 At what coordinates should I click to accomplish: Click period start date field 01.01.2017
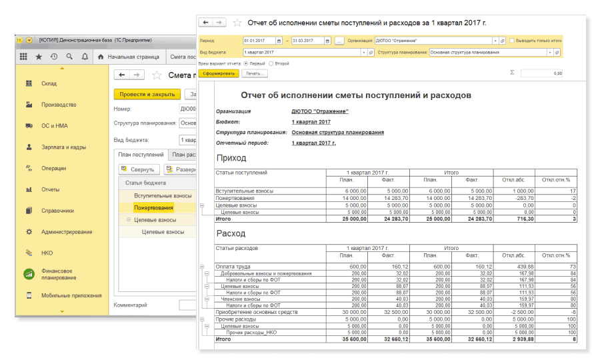tap(259, 41)
